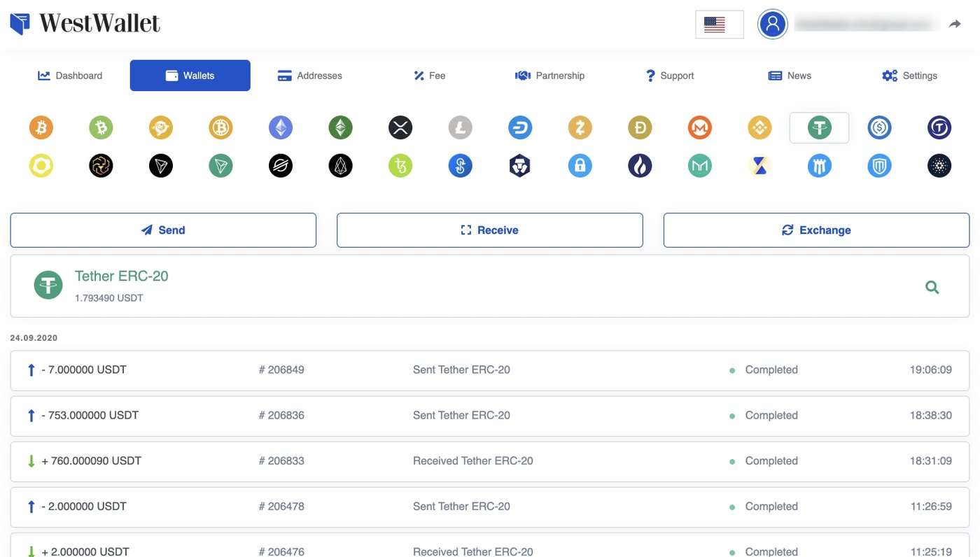Select the black Tron wallet icon

click(x=161, y=166)
